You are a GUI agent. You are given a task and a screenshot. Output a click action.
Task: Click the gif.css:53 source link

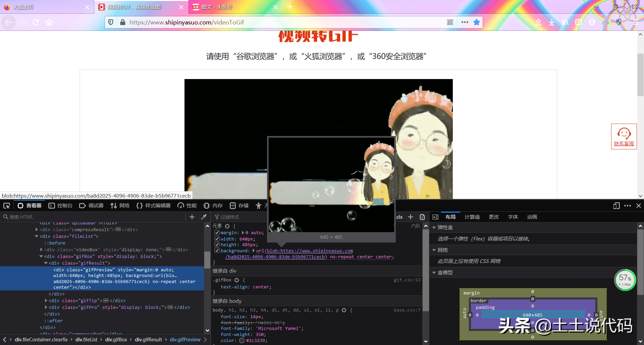pos(407,280)
